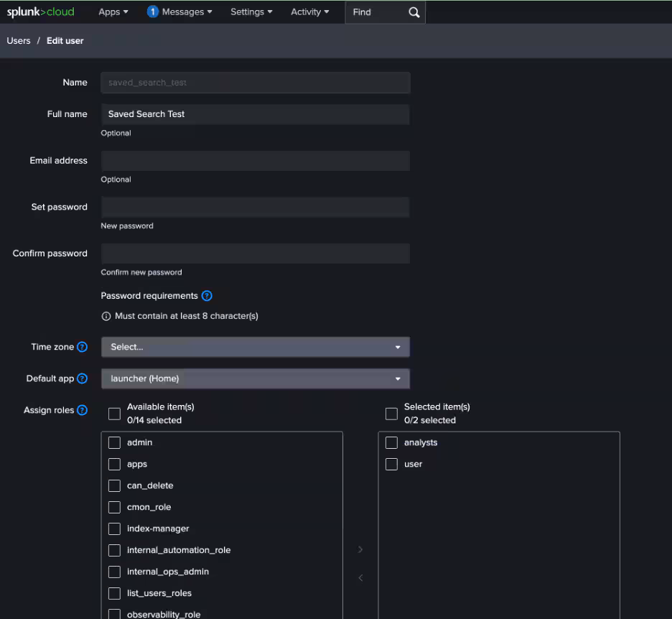
Task: Check the admin role checkbox
Action: pyautogui.click(x=114, y=442)
